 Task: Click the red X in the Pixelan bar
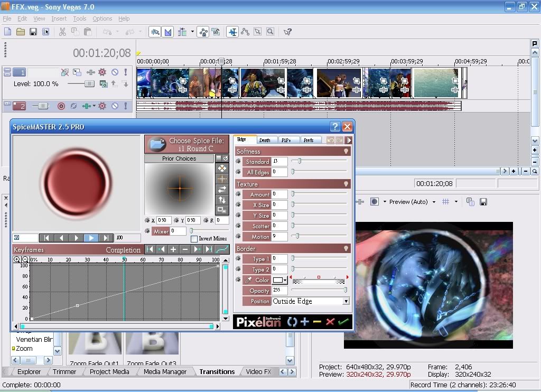click(x=330, y=322)
